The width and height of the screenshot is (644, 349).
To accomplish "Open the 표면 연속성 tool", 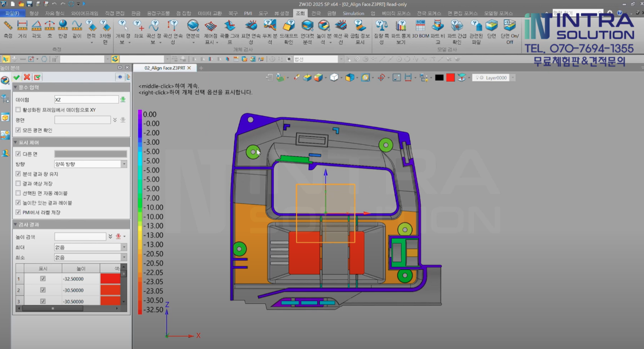I will click(250, 31).
